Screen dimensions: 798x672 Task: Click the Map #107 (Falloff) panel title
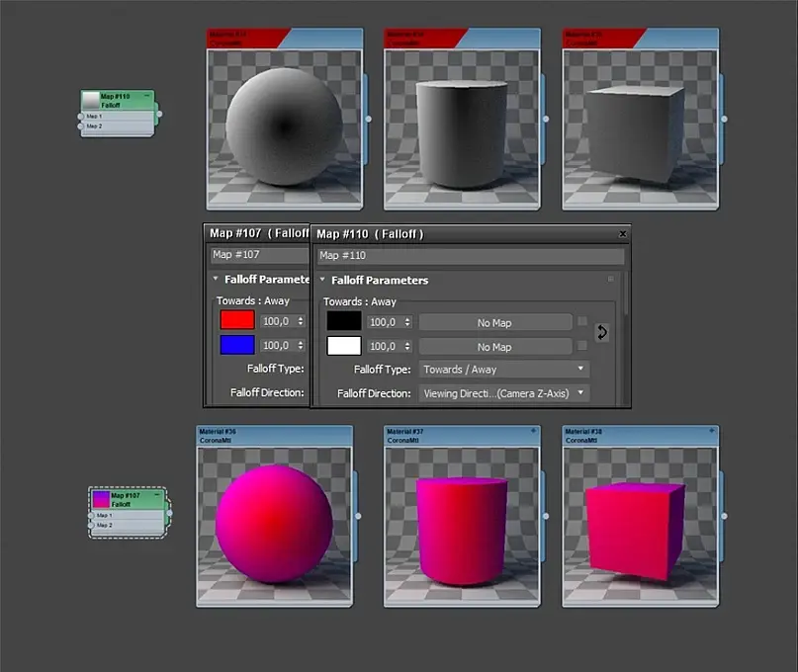[259, 233]
